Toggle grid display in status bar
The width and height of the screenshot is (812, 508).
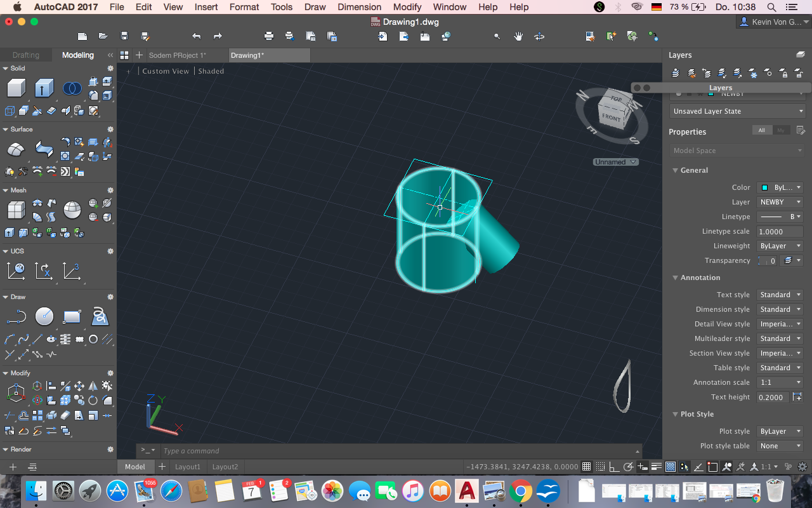point(586,467)
